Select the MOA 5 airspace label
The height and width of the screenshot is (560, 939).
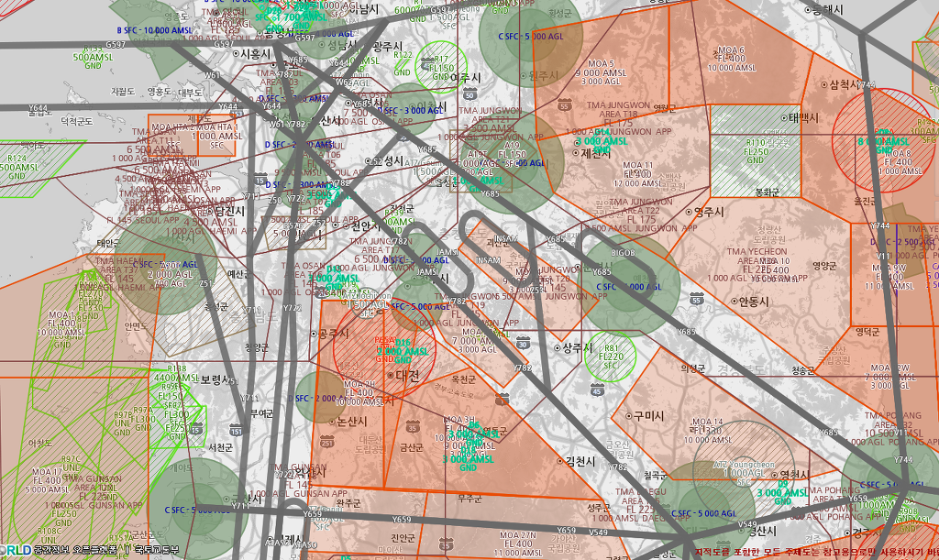[601, 71]
